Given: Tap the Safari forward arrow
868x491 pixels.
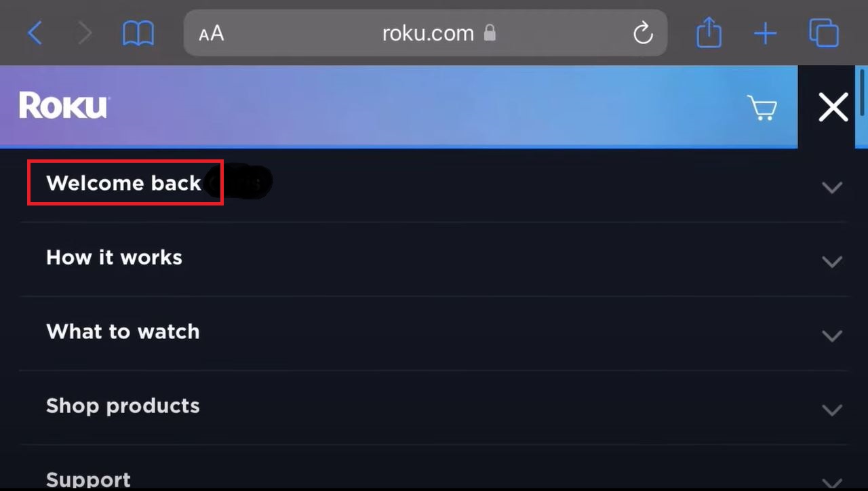Looking at the screenshot, I should [85, 33].
